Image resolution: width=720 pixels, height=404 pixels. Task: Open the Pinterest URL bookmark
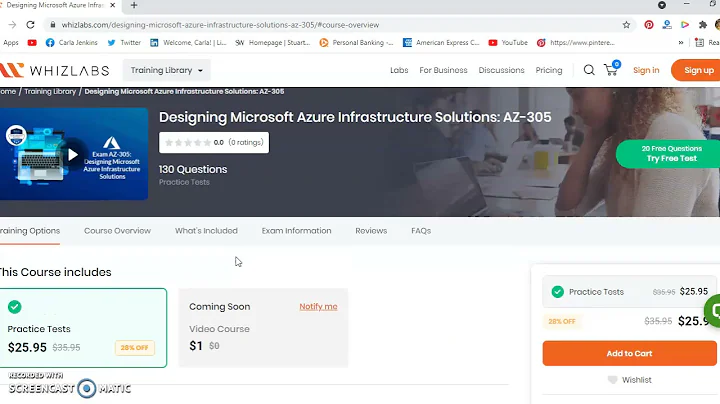[x=576, y=43]
